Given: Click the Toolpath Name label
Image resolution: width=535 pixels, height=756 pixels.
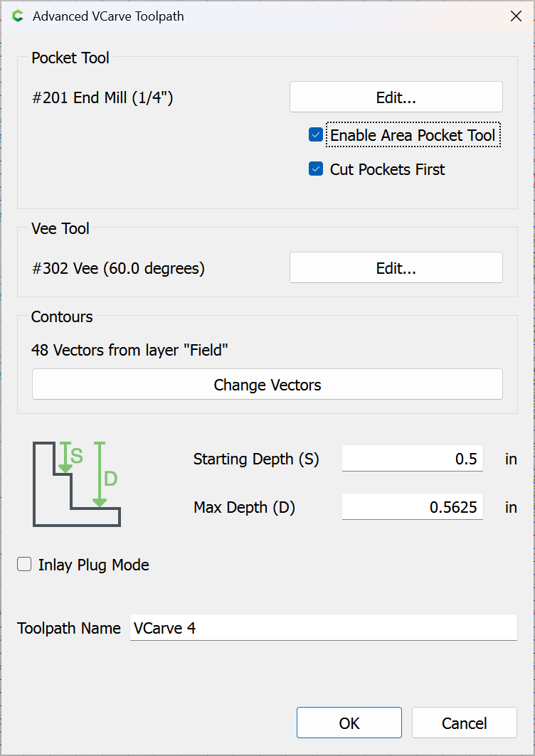Looking at the screenshot, I should [x=69, y=628].
